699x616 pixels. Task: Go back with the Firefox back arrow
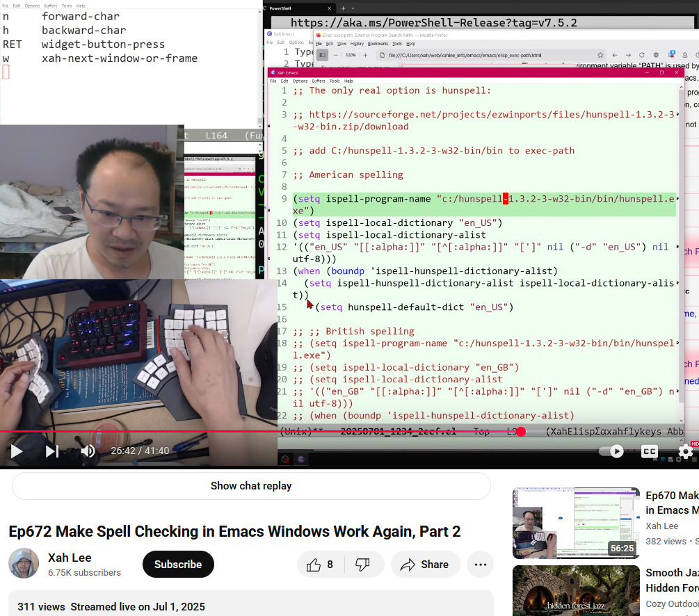pyautogui.click(x=615, y=55)
